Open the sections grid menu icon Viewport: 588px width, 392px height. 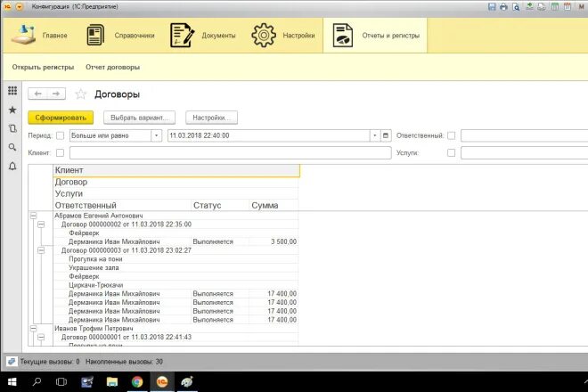tap(12, 90)
